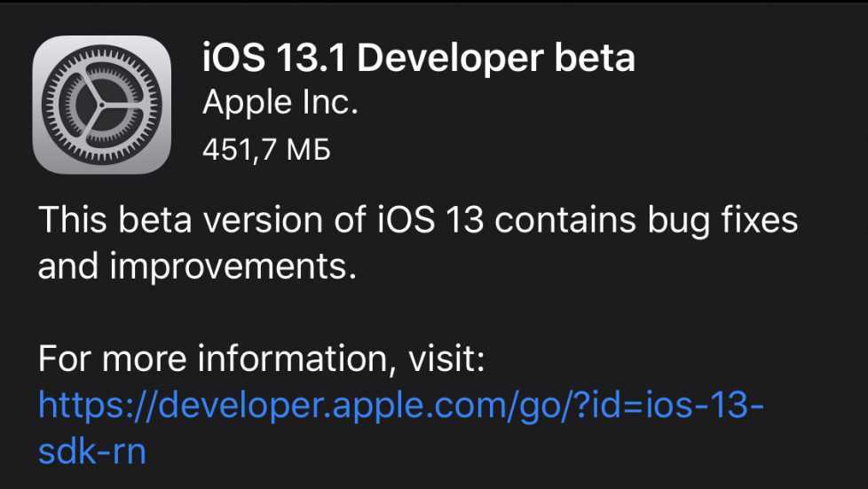Click the "This beta version" description line

pos(417,219)
